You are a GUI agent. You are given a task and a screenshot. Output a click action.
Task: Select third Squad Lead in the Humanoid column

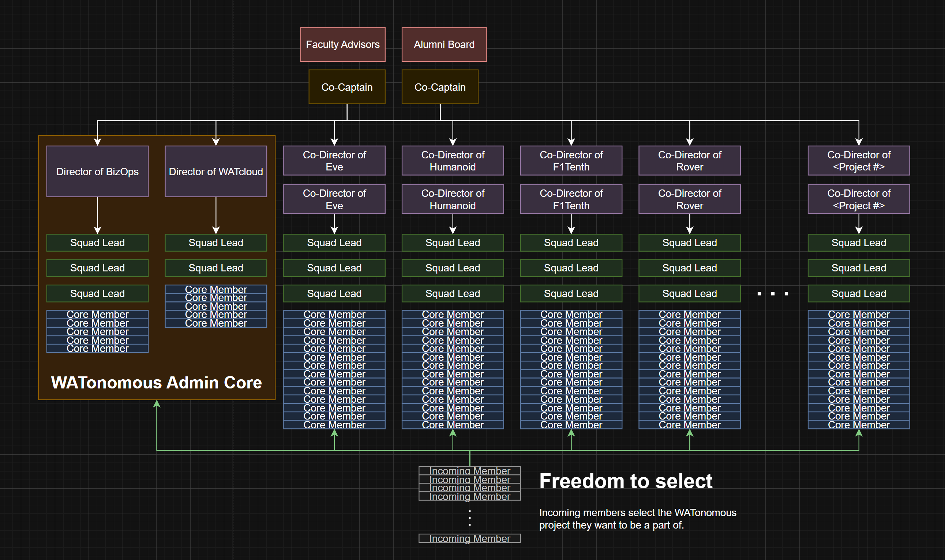tap(453, 294)
